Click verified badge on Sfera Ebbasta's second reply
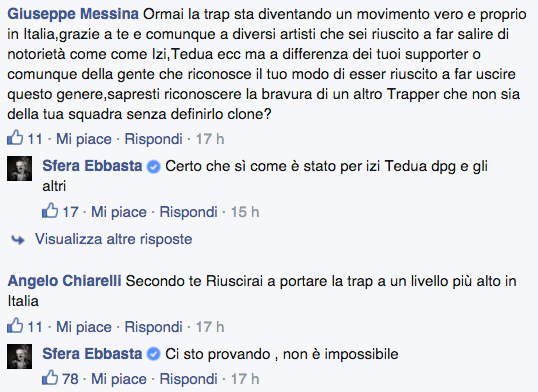This screenshot has width=538, height=392. click(x=153, y=355)
